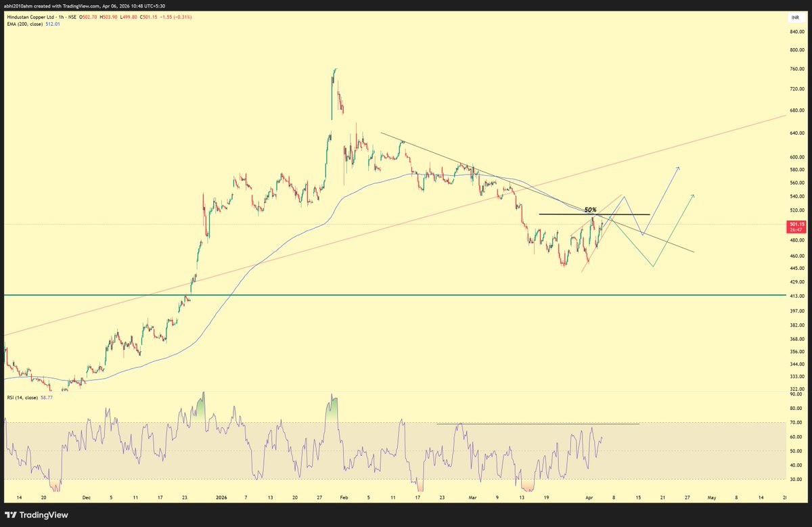The height and width of the screenshot is (527, 812).
Task: Click the 640.00 price axis label
Action: tap(796, 133)
